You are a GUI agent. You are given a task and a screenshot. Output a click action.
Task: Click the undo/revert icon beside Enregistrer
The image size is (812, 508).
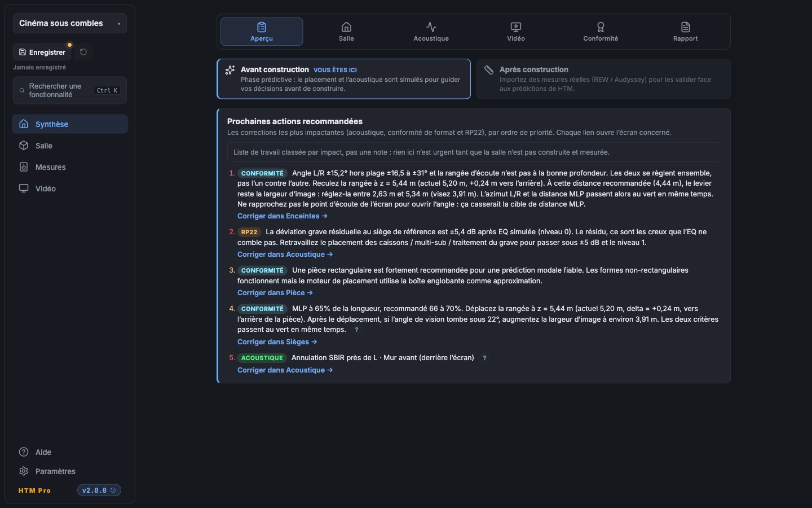(83, 52)
